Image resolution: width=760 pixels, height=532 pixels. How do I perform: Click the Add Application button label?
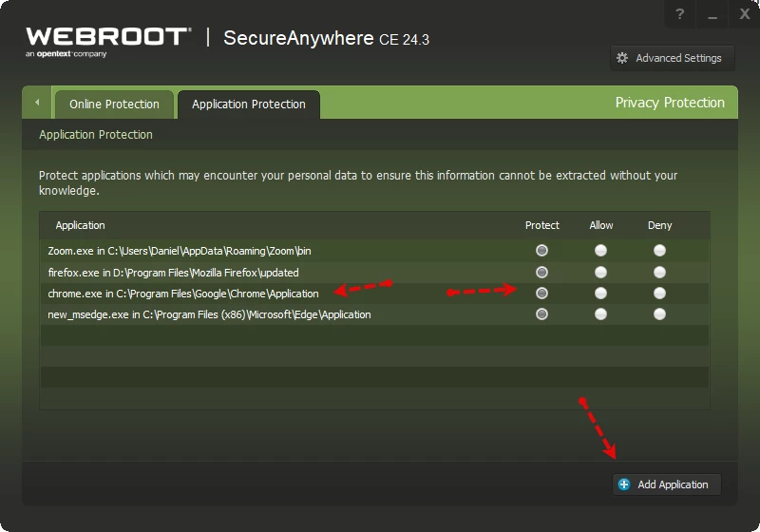click(673, 484)
